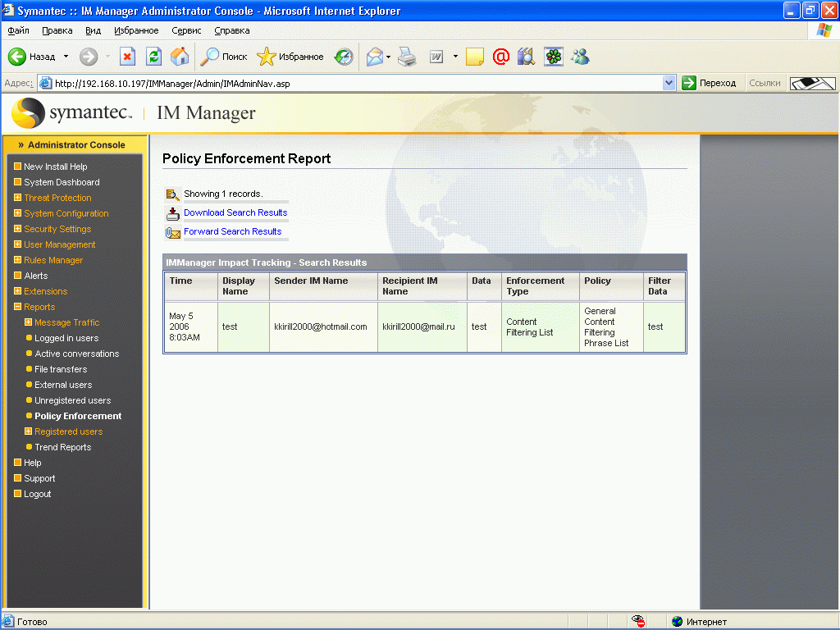Open System Dashboard in sidebar
This screenshot has height=630, width=840.
[x=62, y=182]
